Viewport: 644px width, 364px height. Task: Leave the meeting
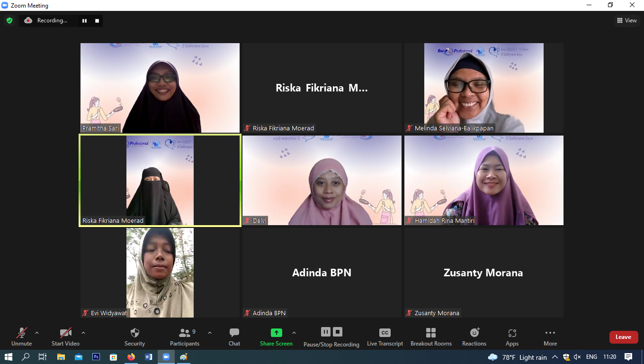point(623,337)
